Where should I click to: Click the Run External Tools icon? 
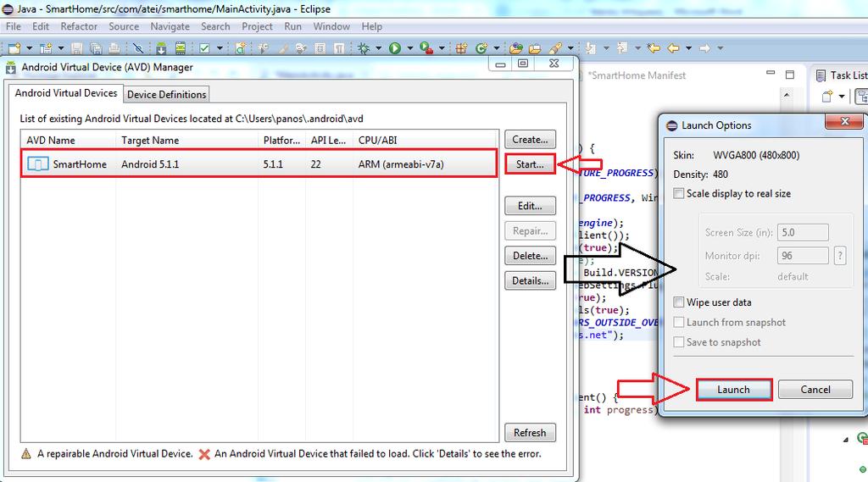pos(426,48)
